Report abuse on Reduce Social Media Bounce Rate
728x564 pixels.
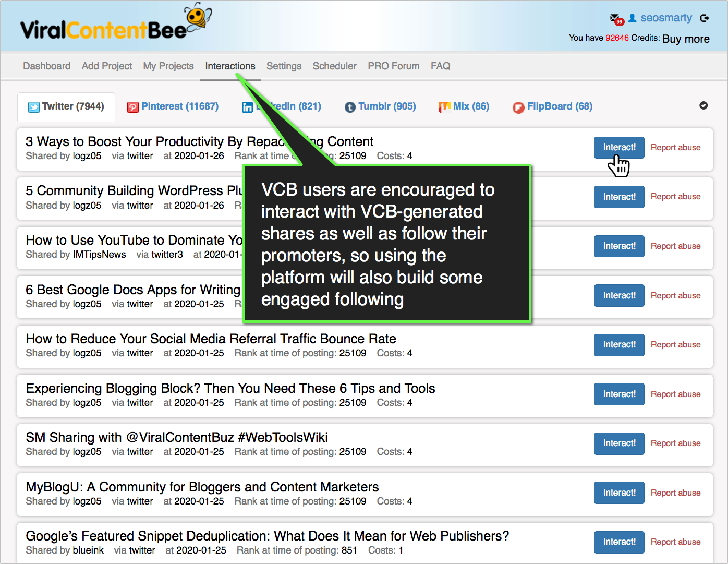pos(675,345)
